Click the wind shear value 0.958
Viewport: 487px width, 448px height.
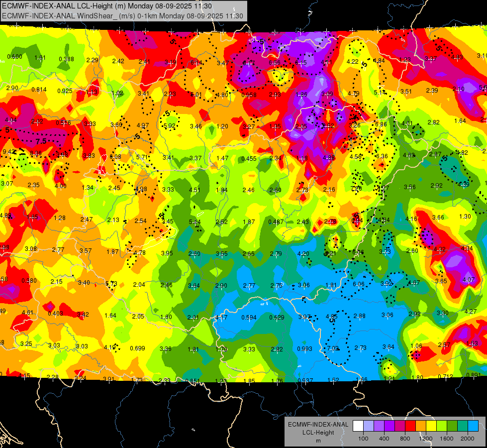[249, 95]
